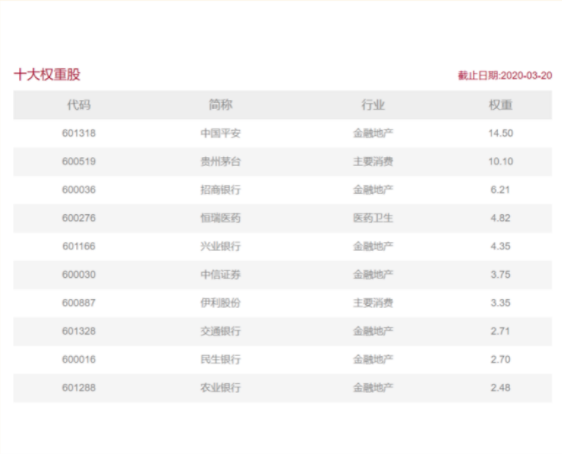562x454 pixels.
Task: Select stock code 601328
Action: pos(79,331)
